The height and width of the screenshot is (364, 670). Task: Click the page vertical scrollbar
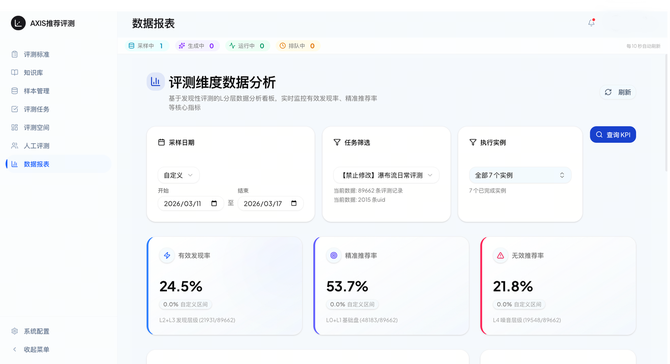[666, 113]
